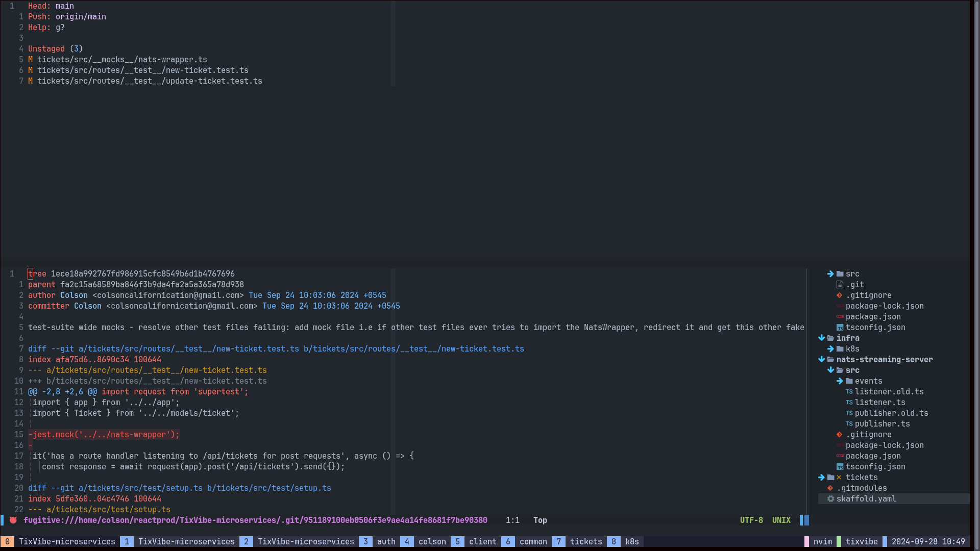Click git icon beside .gitmodules
Screen dimensions: 980x551
click(x=830, y=488)
